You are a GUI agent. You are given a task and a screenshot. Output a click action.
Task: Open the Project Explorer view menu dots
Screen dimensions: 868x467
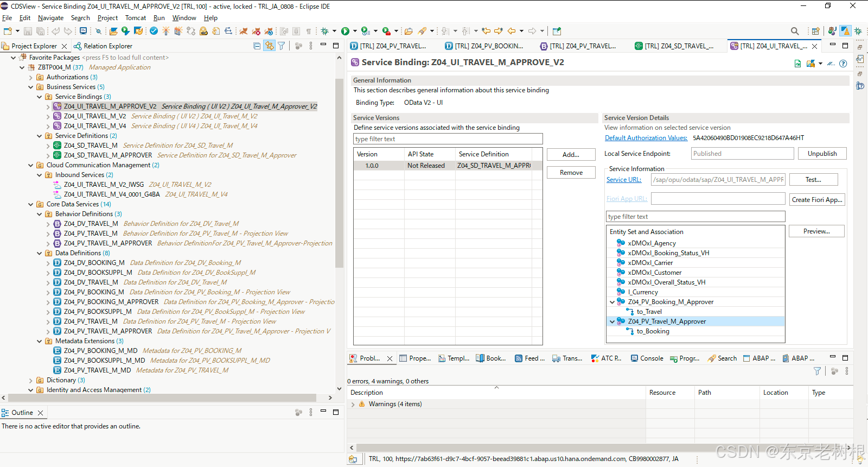pos(311,46)
